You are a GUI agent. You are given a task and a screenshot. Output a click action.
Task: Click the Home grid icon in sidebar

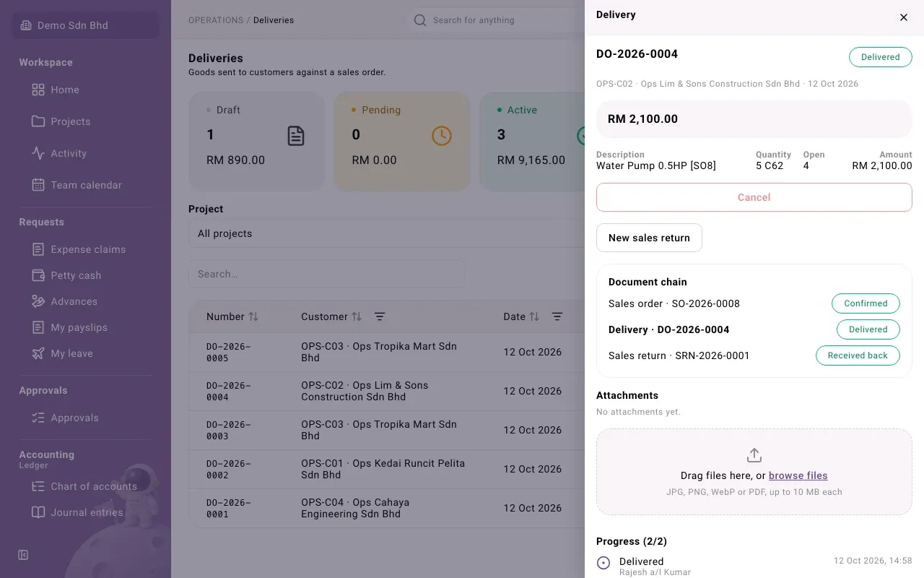[38, 90]
